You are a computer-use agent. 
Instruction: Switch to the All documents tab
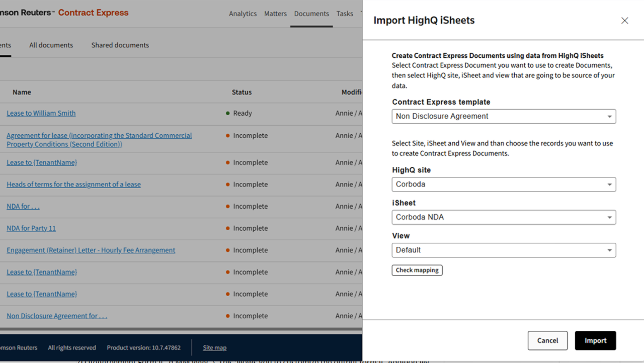[51, 45]
